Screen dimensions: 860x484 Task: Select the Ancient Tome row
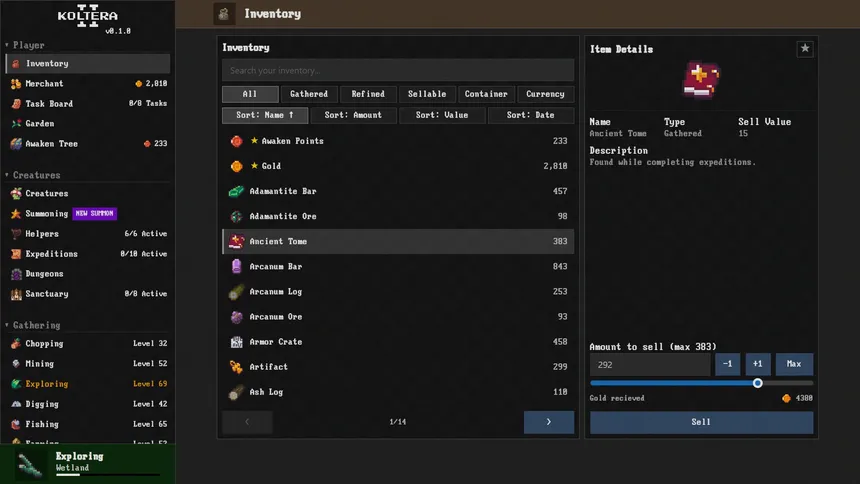point(398,241)
